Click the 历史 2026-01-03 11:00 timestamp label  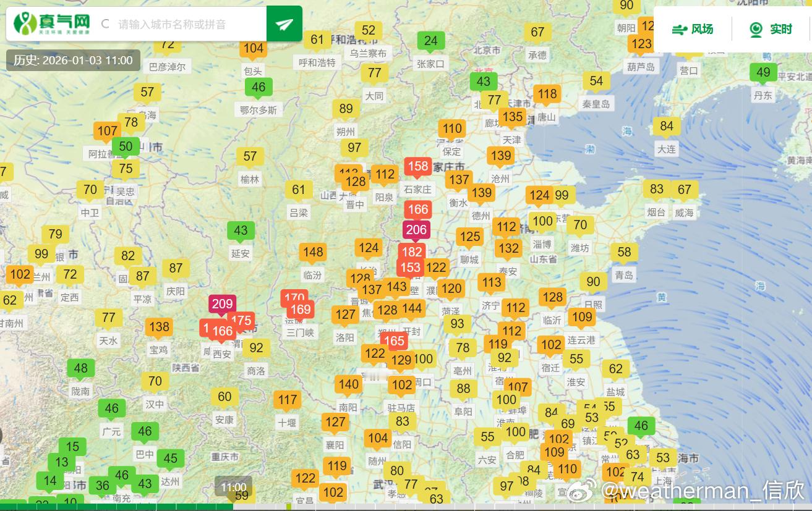click(73, 61)
